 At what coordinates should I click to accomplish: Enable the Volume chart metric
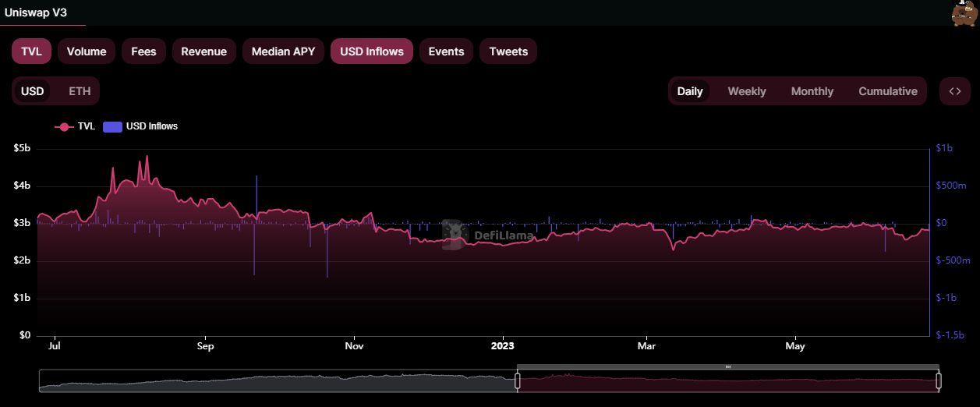[x=87, y=51]
